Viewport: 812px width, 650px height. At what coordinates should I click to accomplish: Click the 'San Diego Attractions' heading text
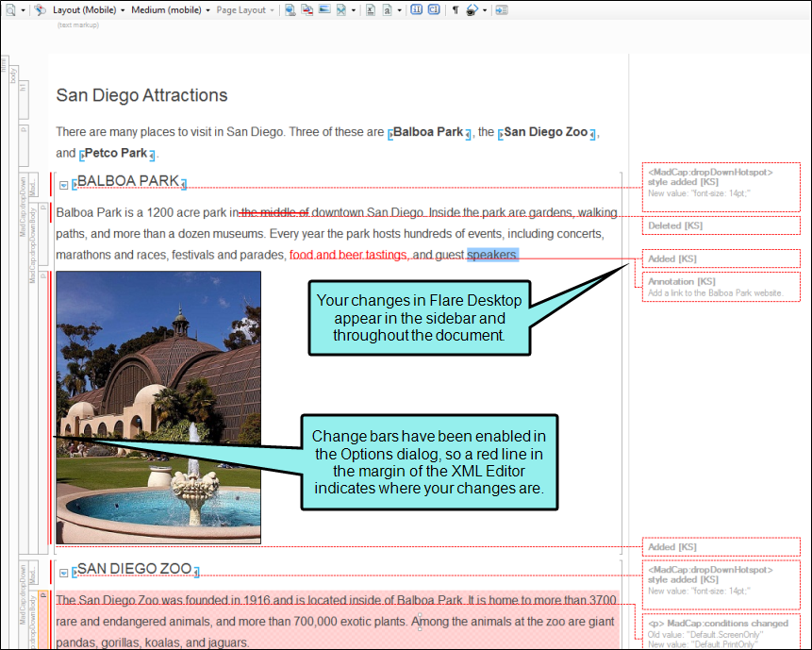(x=141, y=95)
